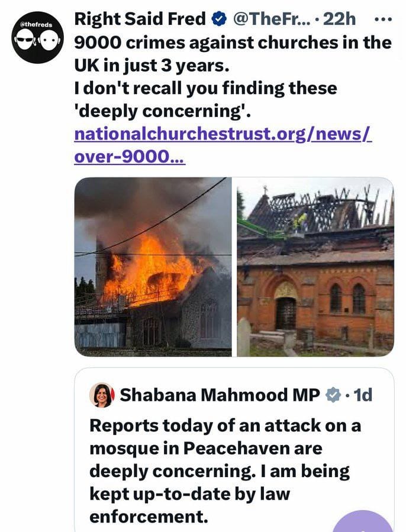Open the nationalchurchestrust.org news link
This screenshot has height=532, width=406.
coord(223,134)
